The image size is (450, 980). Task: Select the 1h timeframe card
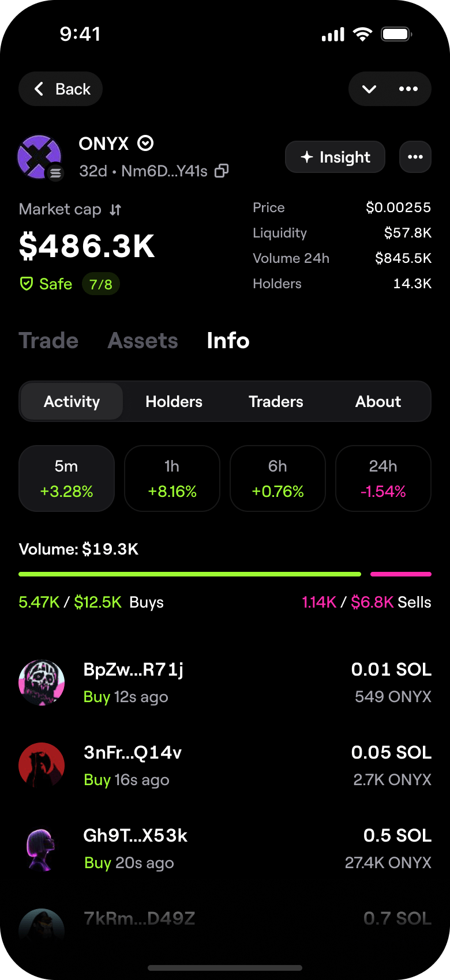[172, 478]
